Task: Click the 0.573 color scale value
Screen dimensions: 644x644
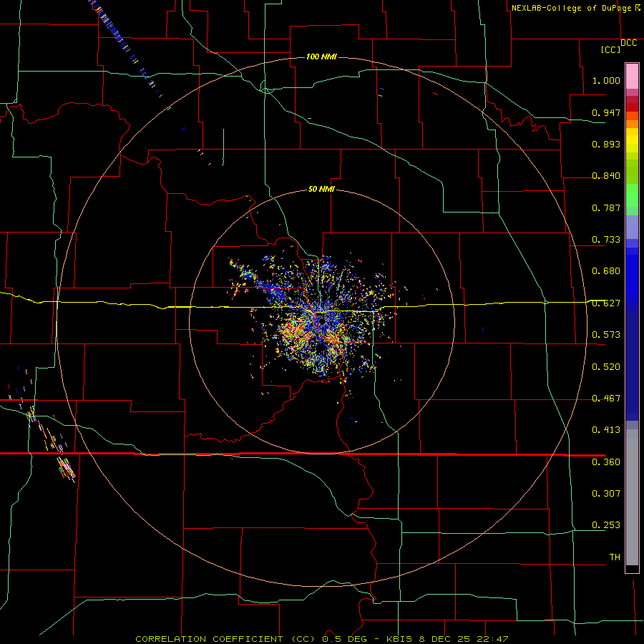Action: (606, 335)
